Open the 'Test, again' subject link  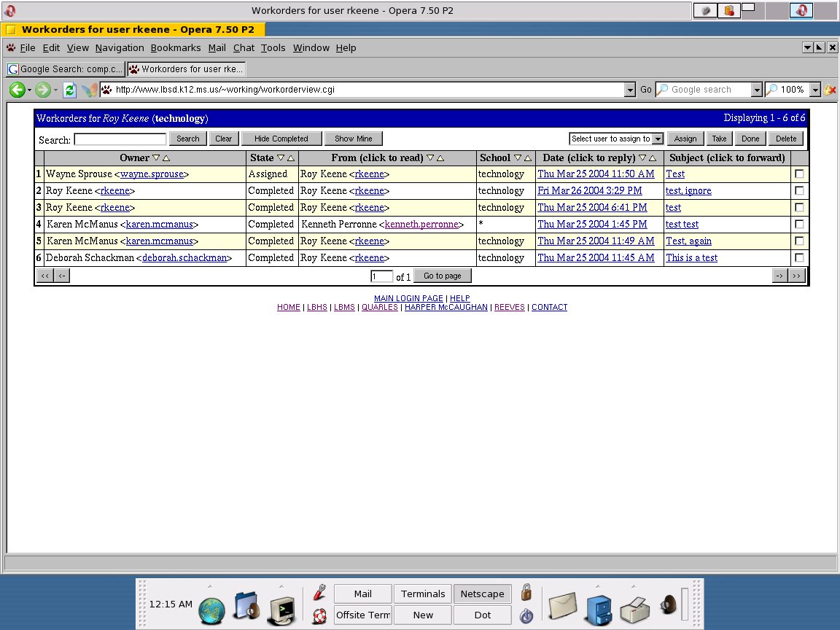[x=688, y=241]
